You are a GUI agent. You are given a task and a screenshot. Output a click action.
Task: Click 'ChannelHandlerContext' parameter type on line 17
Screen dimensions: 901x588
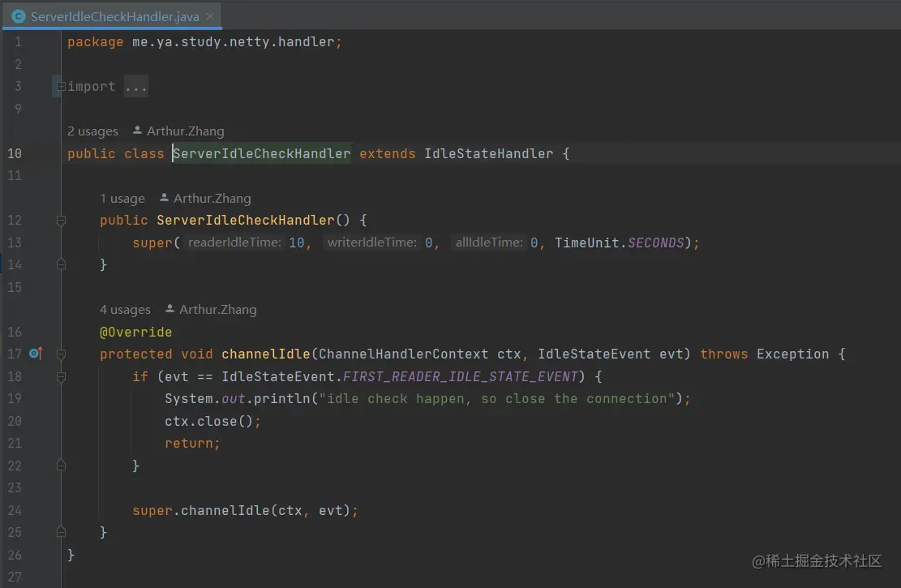coord(403,354)
